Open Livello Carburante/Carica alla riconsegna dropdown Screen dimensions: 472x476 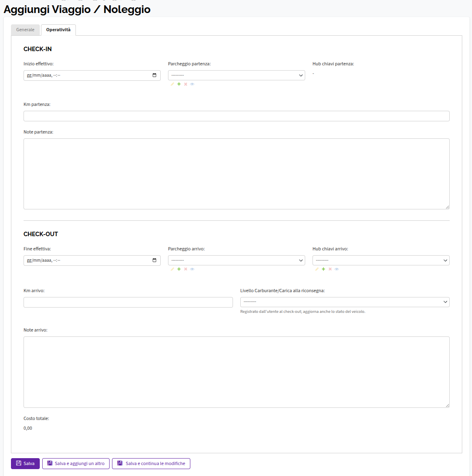[x=345, y=302]
